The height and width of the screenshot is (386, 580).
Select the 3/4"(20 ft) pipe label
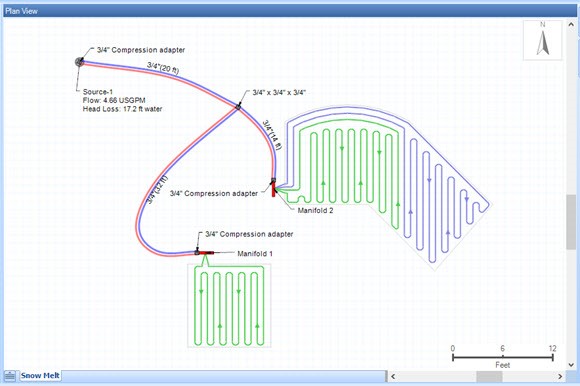coord(163,68)
